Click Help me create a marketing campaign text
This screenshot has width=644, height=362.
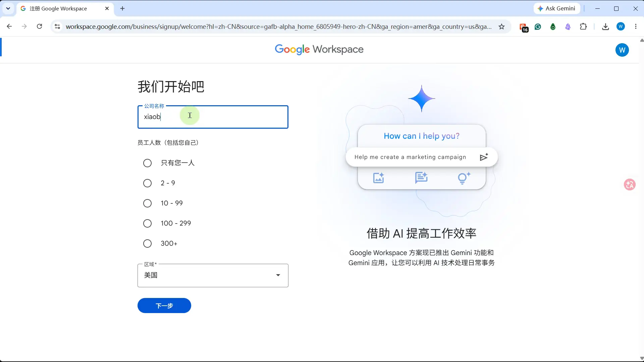[410, 157]
